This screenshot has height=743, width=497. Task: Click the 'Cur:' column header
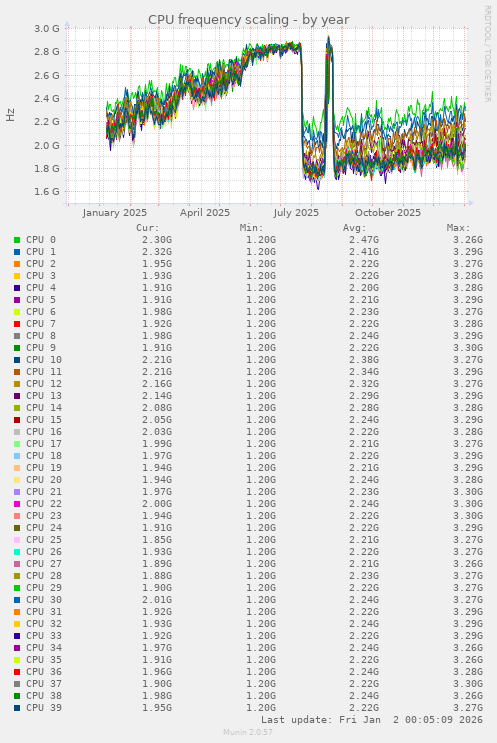pos(148,228)
